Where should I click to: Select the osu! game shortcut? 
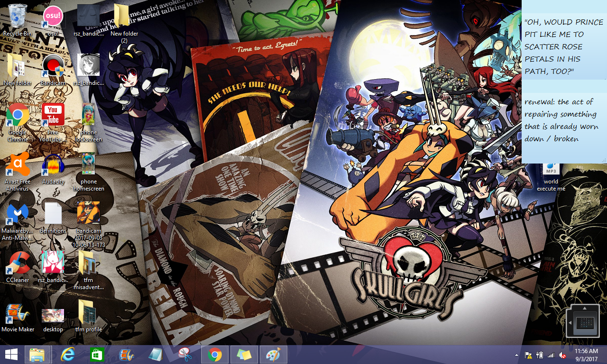pyautogui.click(x=53, y=20)
